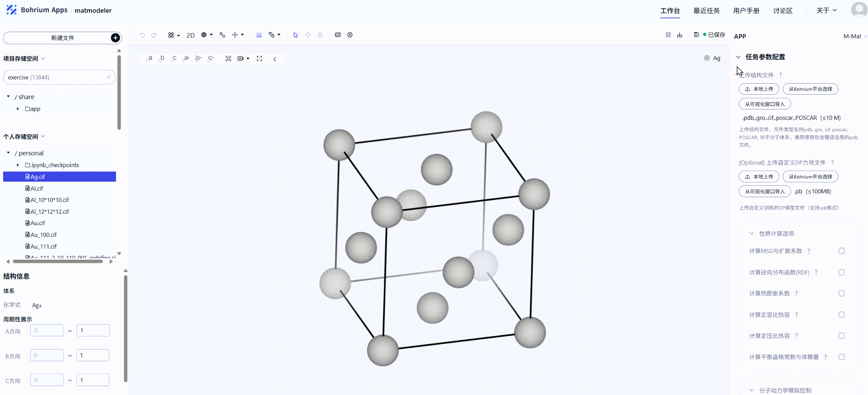Screen dimensions: 868x395
Task: Collapse the 分子动力学模拟控制 section
Action: click(x=752, y=390)
